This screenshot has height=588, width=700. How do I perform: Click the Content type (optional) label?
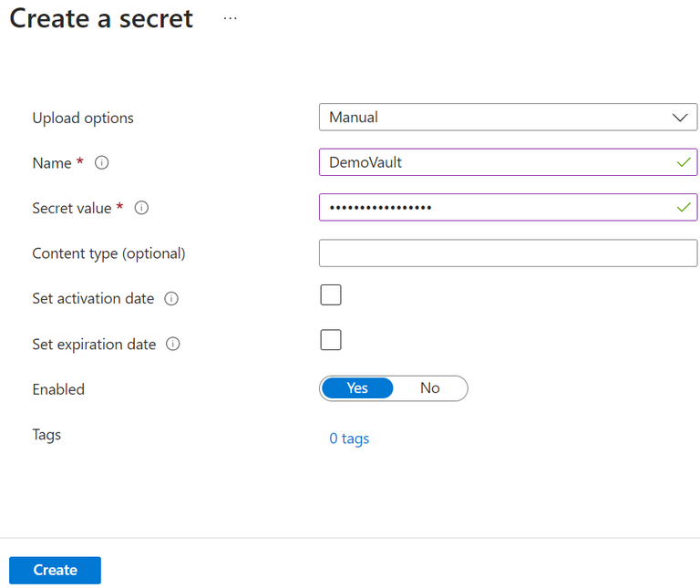[108, 253]
